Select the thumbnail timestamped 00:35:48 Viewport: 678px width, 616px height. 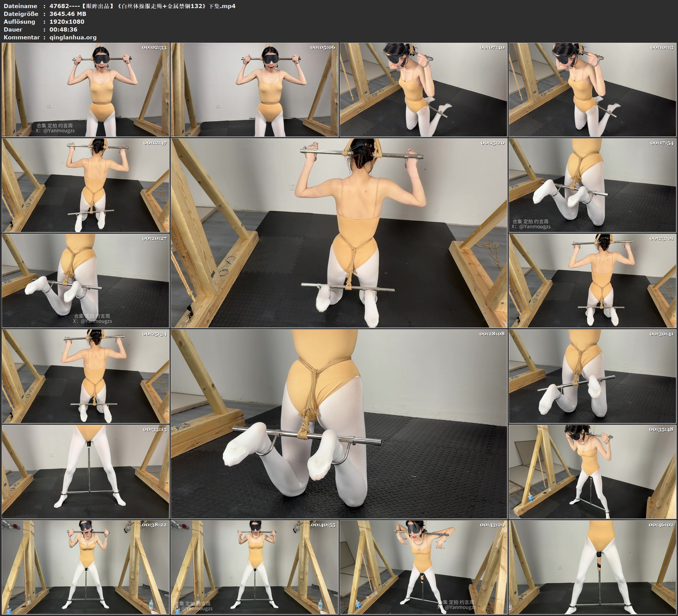[x=592, y=472]
